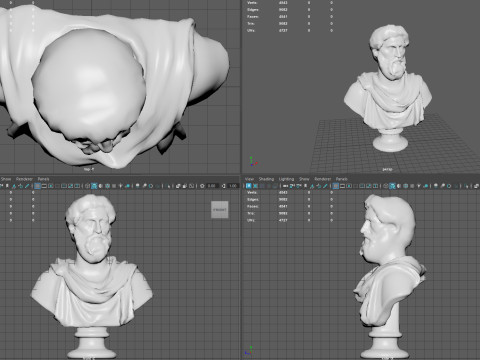Image resolution: width=480 pixels, height=360 pixels.
Task: Toggle resolution gate in side view toolbar
Action: coord(349,186)
